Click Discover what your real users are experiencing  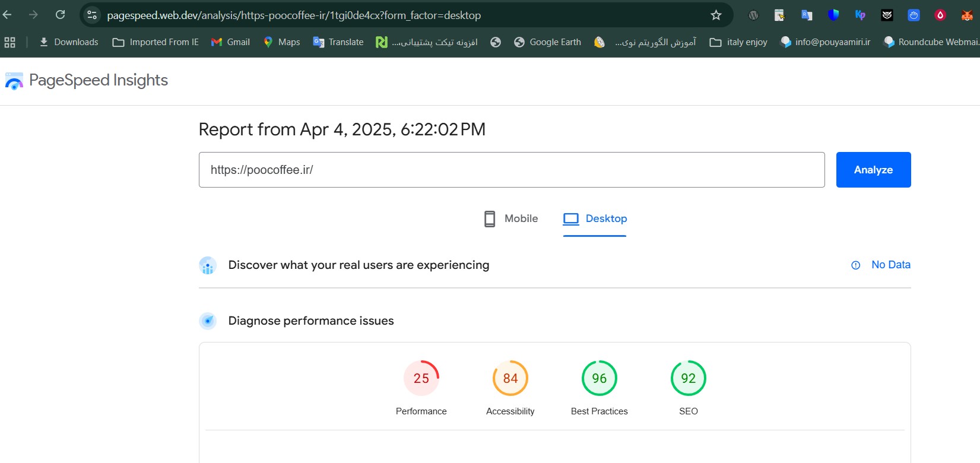click(x=359, y=265)
